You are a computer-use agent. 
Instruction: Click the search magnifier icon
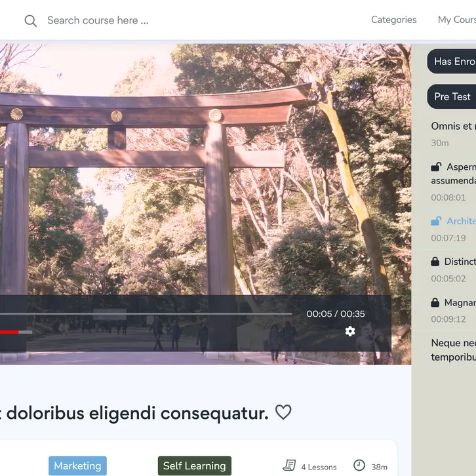click(x=30, y=20)
